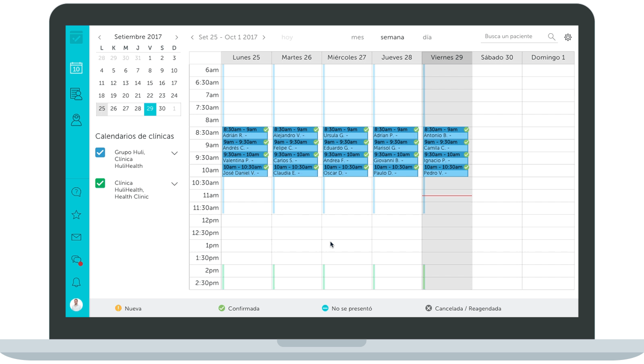Open the mail envelope icon
The image size is (644, 364).
[76, 237]
